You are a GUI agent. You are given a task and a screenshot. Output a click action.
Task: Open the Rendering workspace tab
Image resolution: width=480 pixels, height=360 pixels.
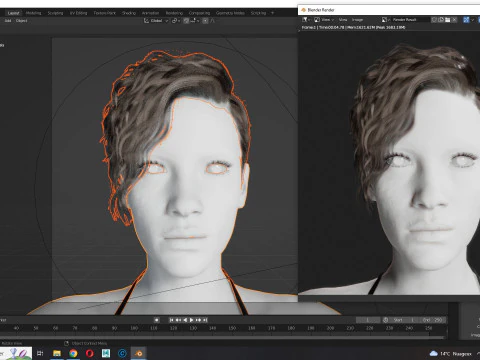[x=174, y=13]
